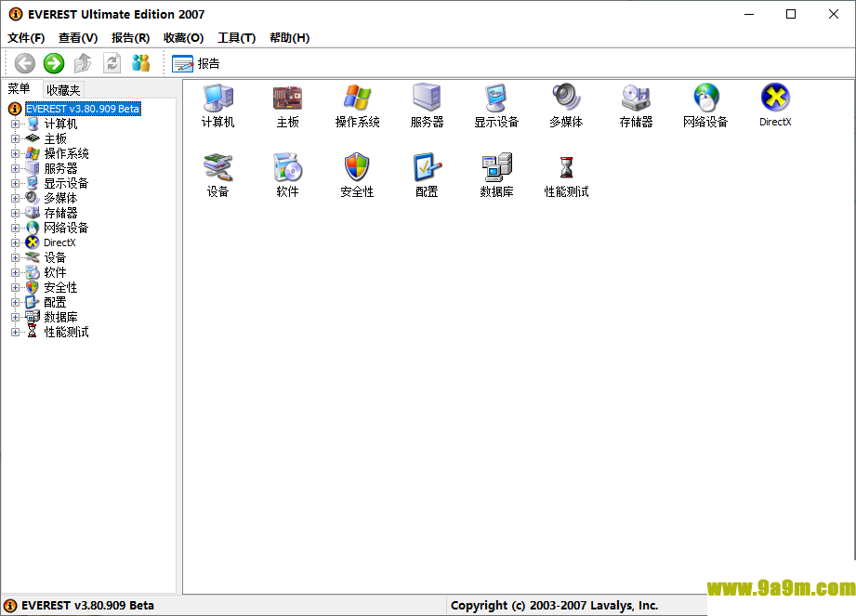Expand the 网络设备 tree node

click(x=15, y=228)
